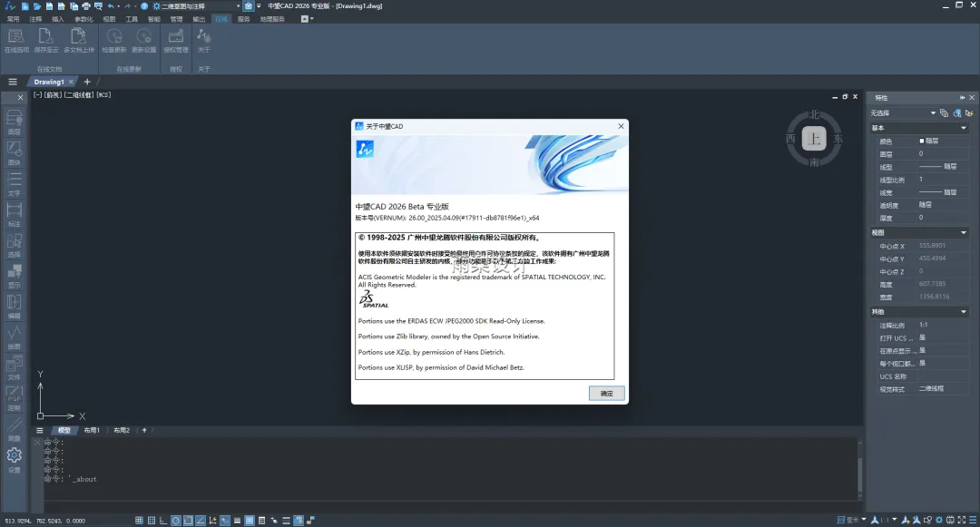
Task: Open the 选择 selection sidebar tool
Action: pos(14,245)
